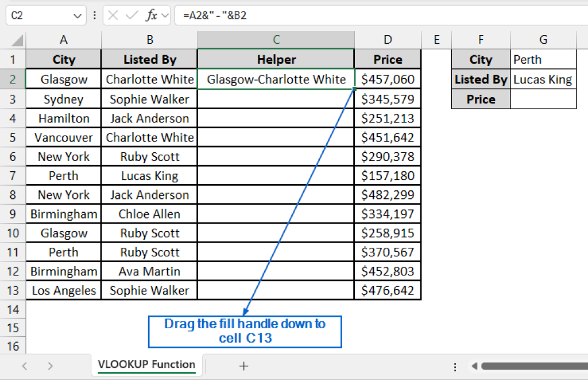The image size is (588, 380).
Task: Open the vertical ellipsis icon next to Name Box
Action: 95,16
